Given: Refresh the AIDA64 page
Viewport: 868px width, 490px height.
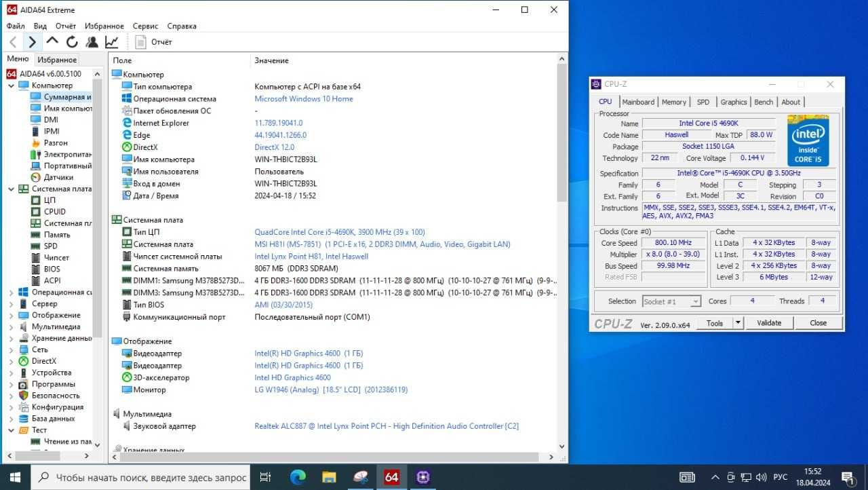Looking at the screenshot, I should [72, 42].
